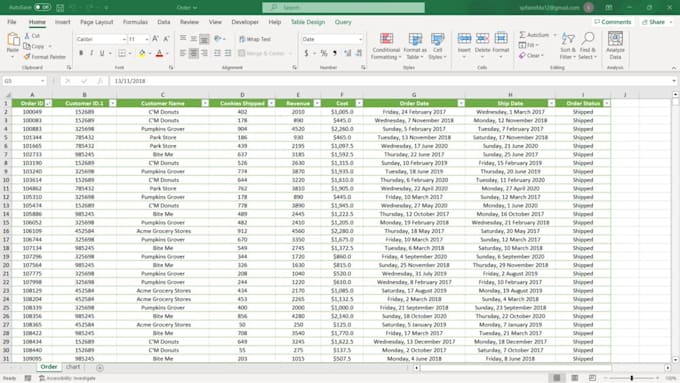The height and width of the screenshot is (383, 680).
Task: Toggle italic formatting
Action: [x=92, y=53]
